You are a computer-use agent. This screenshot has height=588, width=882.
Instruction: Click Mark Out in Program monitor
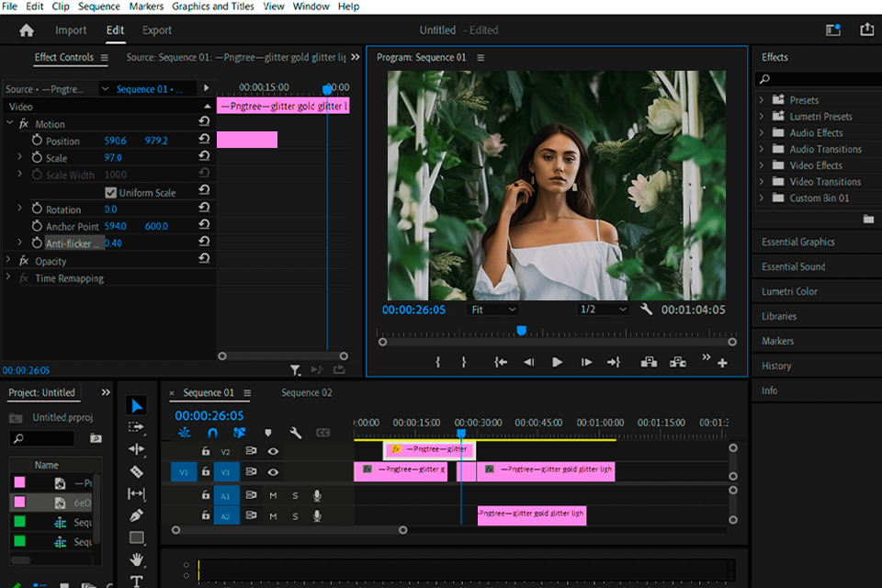pos(464,362)
